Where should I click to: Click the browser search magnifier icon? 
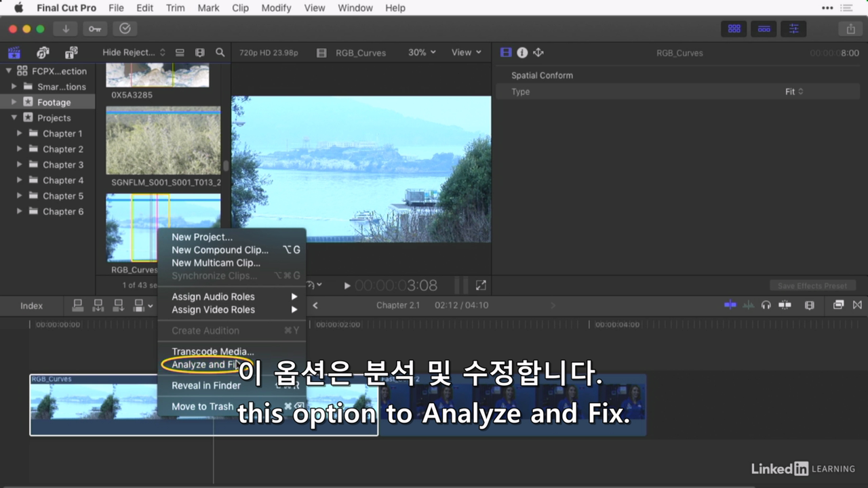(220, 52)
